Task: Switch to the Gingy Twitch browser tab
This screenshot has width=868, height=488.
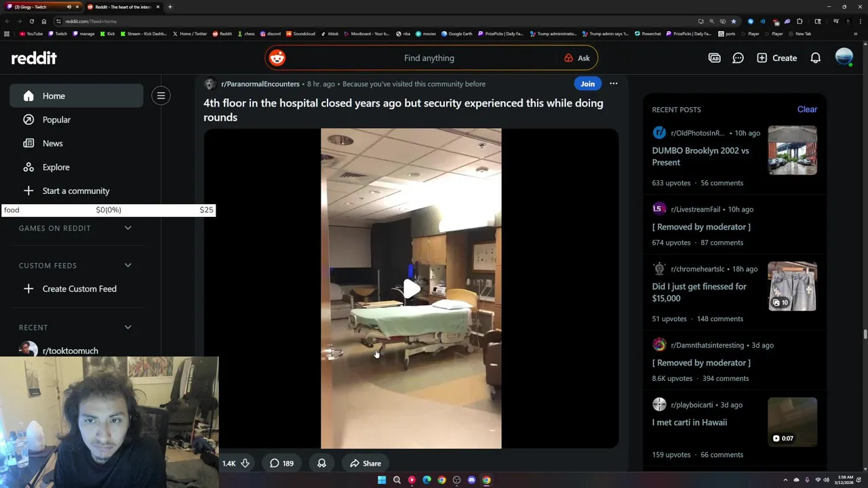Action: (42, 7)
